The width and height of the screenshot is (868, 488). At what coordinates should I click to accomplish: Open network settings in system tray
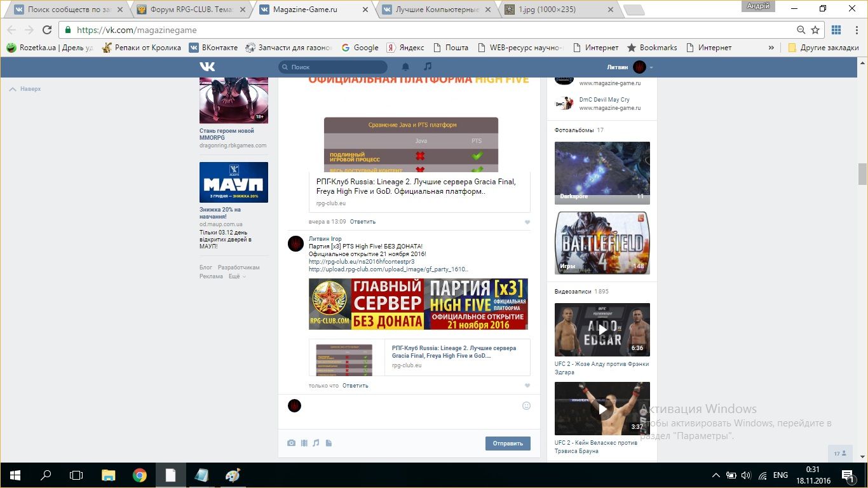pos(762,475)
